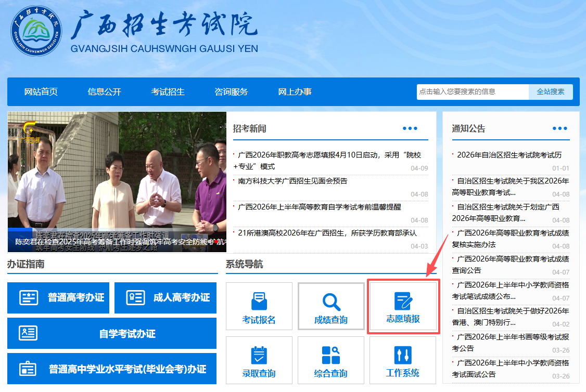Expand more 招考新闻 via three dots
Viewport: 586px width, 392px height.
[x=410, y=128]
